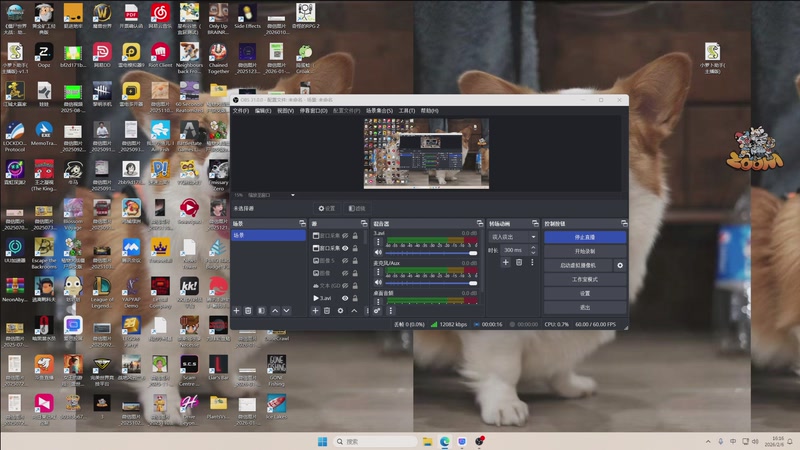Show the hidden 图像 5 source
The height and width of the screenshot is (450, 800).
[x=345, y=261]
